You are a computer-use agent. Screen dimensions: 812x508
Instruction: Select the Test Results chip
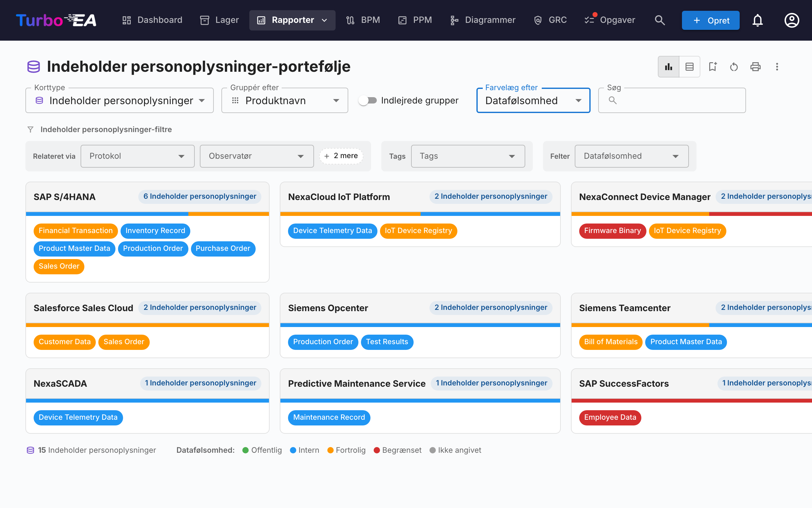click(x=387, y=342)
